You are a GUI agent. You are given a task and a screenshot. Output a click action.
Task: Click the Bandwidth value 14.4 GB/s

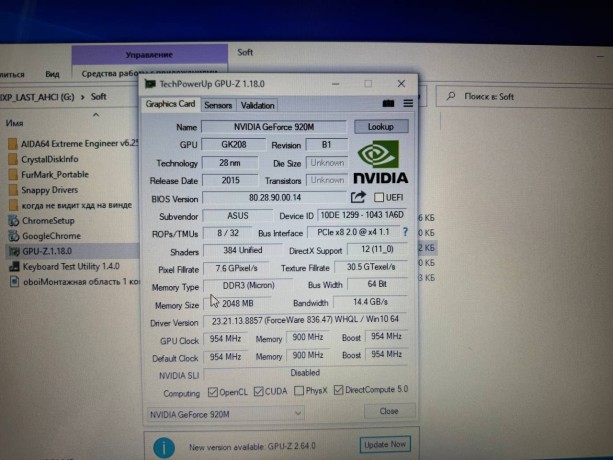pyautogui.click(x=370, y=302)
